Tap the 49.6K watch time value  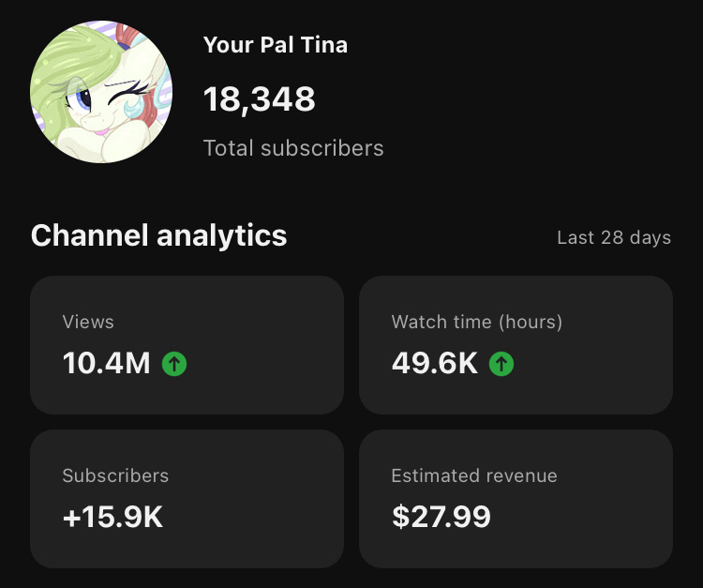[434, 364]
